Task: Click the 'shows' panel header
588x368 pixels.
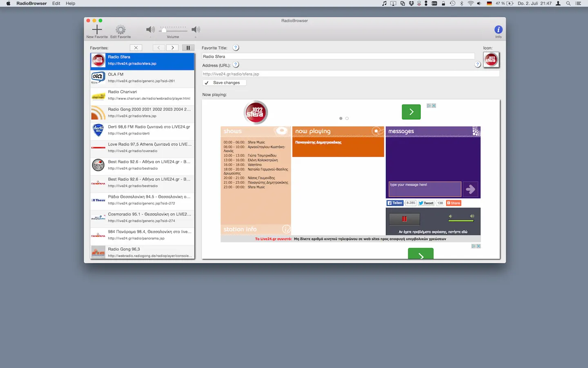Action: coord(256,131)
